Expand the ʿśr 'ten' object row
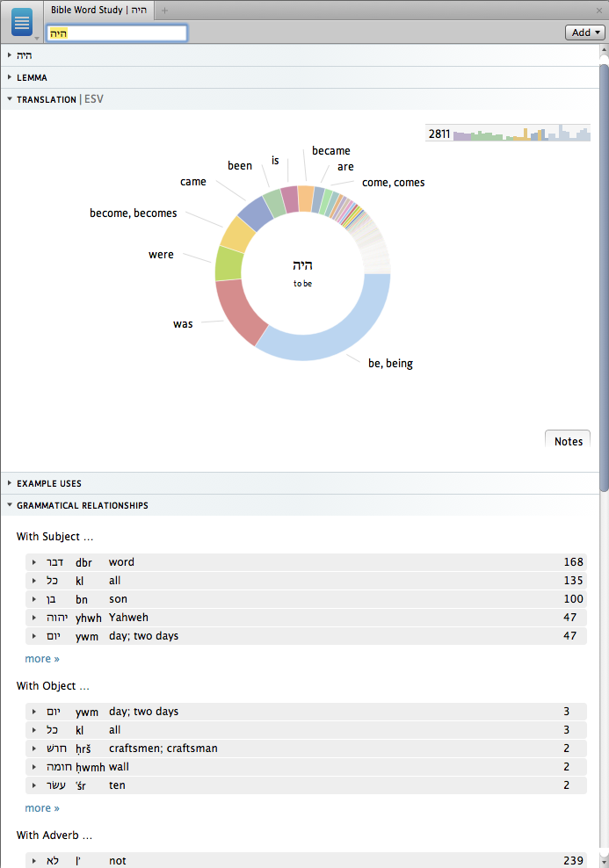This screenshot has height=868, width=609. tap(34, 785)
